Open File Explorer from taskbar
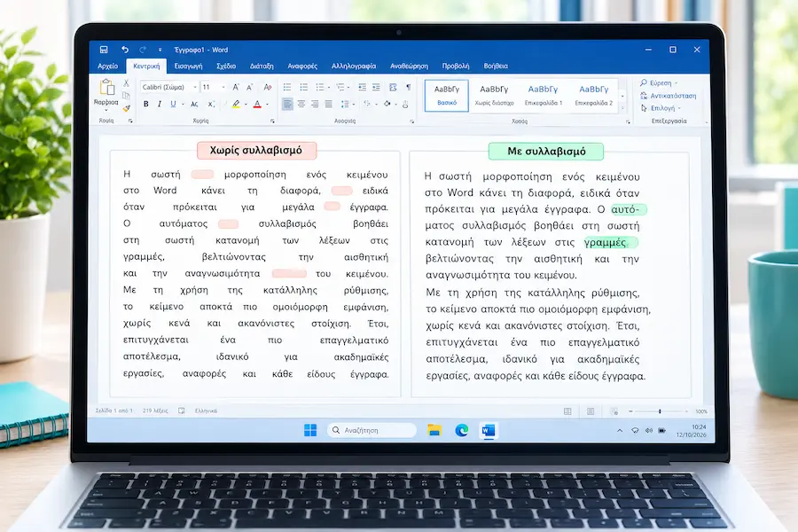This screenshot has width=798, height=532. click(434, 431)
